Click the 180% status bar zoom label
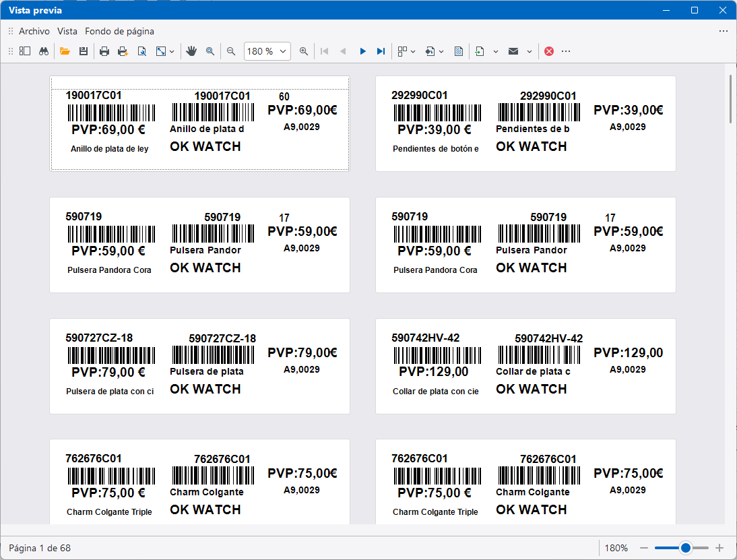The width and height of the screenshot is (737, 560). tap(616, 548)
